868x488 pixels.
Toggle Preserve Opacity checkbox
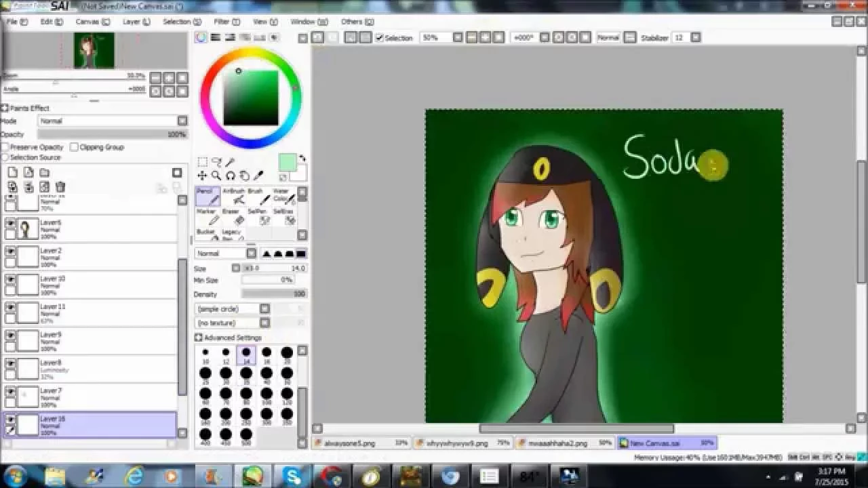click(x=5, y=147)
